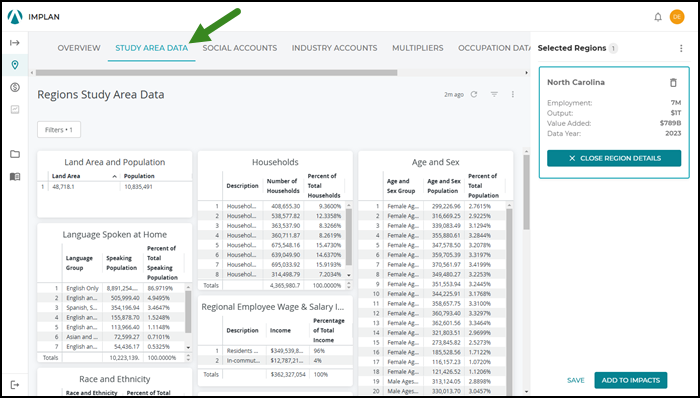Refresh the Regions Study Area Data
The width and height of the screenshot is (700, 398).
474,94
